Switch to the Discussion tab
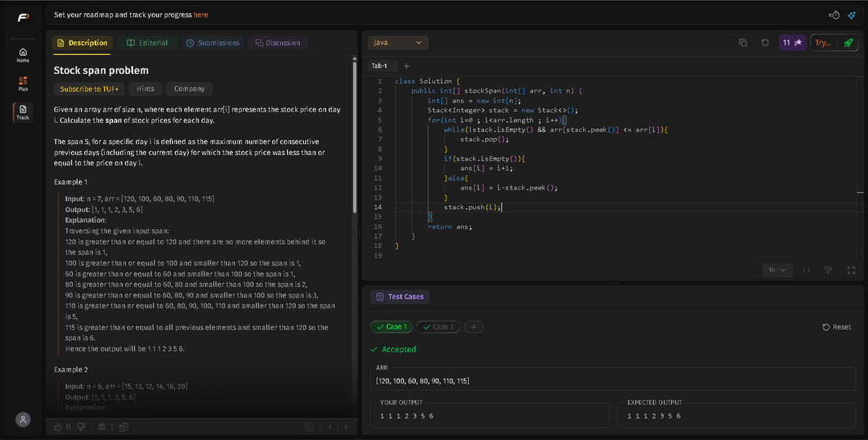Screen dimensions: 868x440 pyautogui.click(x=277, y=43)
